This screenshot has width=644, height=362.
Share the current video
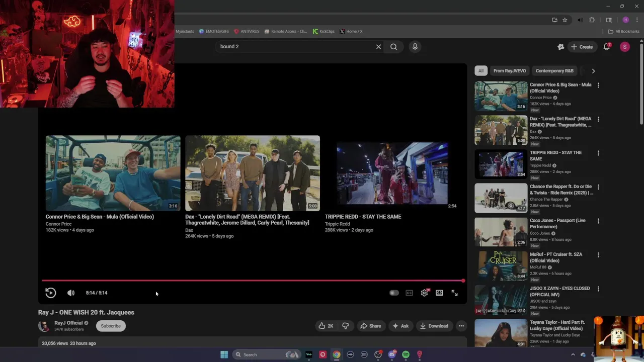371,326
